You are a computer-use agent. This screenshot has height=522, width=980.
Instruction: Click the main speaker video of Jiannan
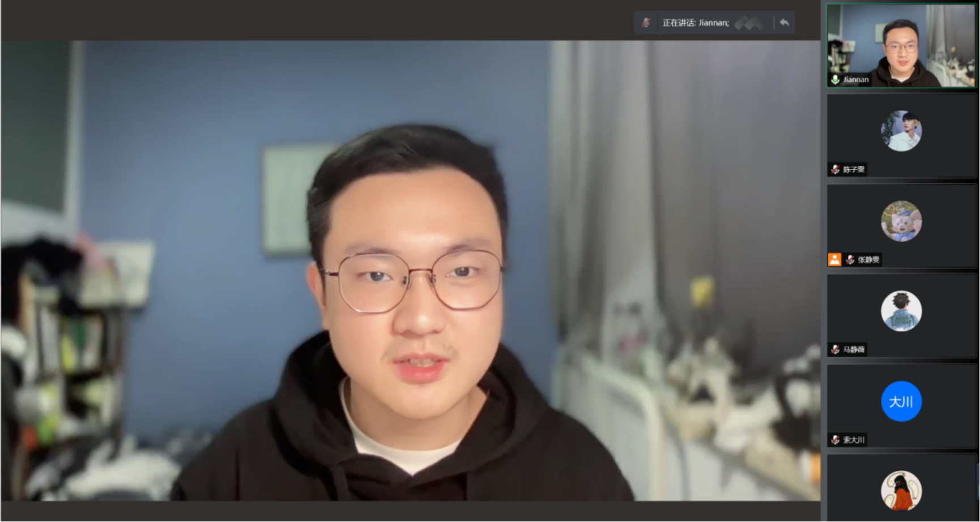point(410,271)
